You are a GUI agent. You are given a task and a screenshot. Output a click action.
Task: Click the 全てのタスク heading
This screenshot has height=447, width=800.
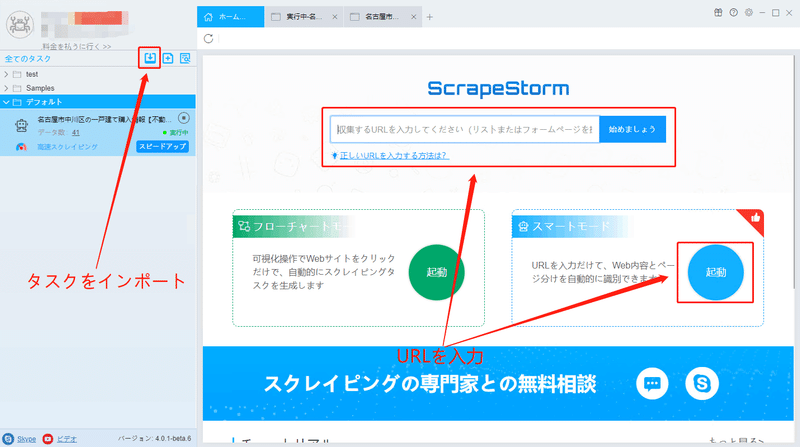tap(28, 59)
